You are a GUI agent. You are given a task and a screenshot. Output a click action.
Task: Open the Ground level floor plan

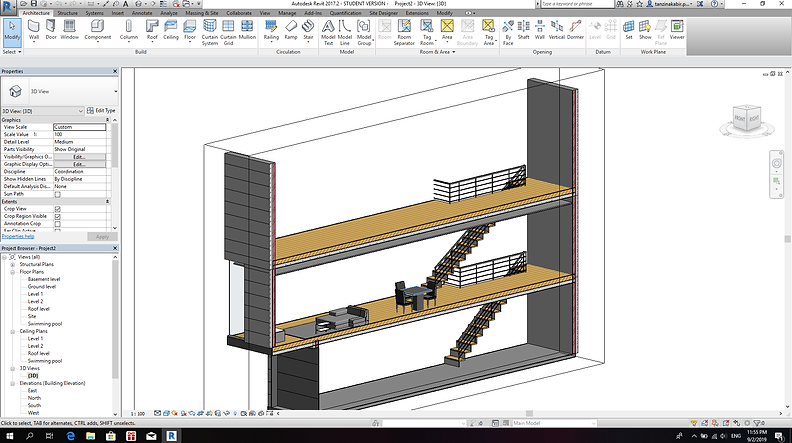[42, 287]
